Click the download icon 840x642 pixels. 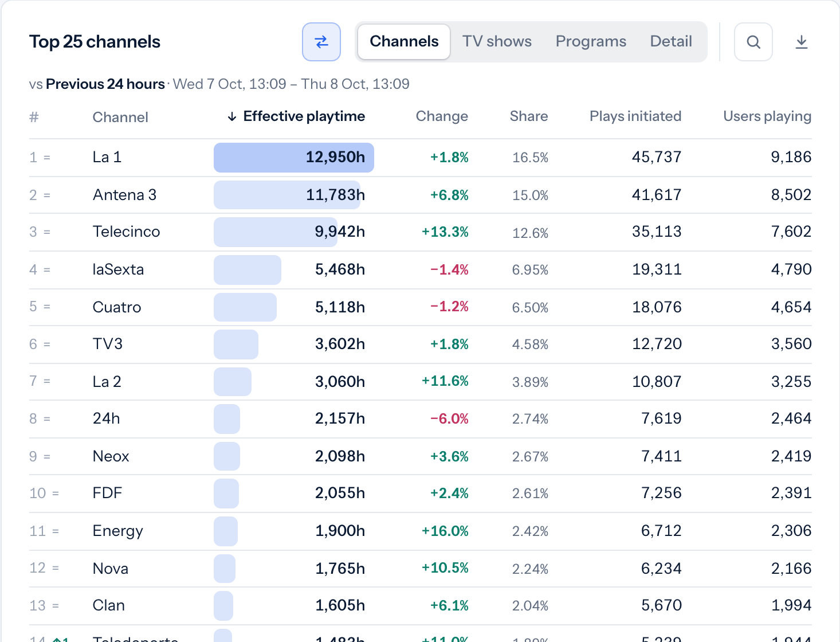pos(802,42)
